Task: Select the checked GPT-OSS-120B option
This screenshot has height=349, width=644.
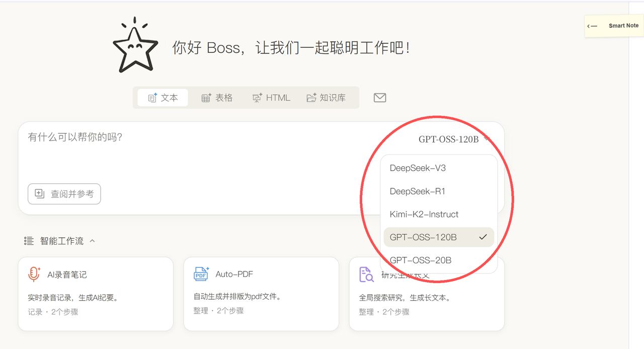Action: [439, 237]
